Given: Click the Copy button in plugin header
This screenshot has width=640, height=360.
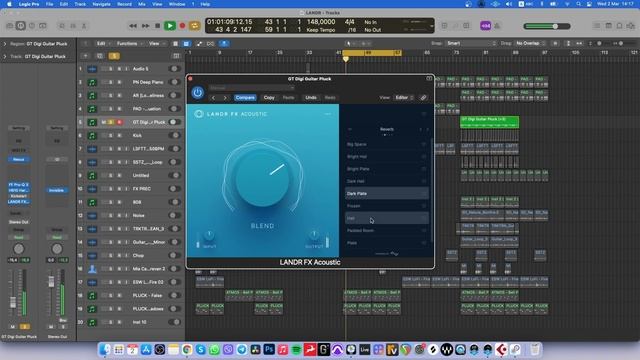Looking at the screenshot, I should [x=269, y=98].
